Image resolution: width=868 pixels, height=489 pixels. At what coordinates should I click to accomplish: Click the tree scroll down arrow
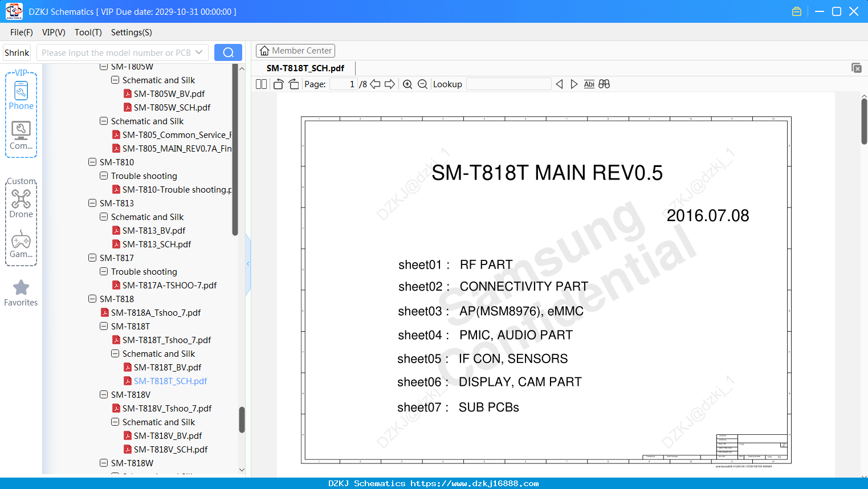point(242,470)
